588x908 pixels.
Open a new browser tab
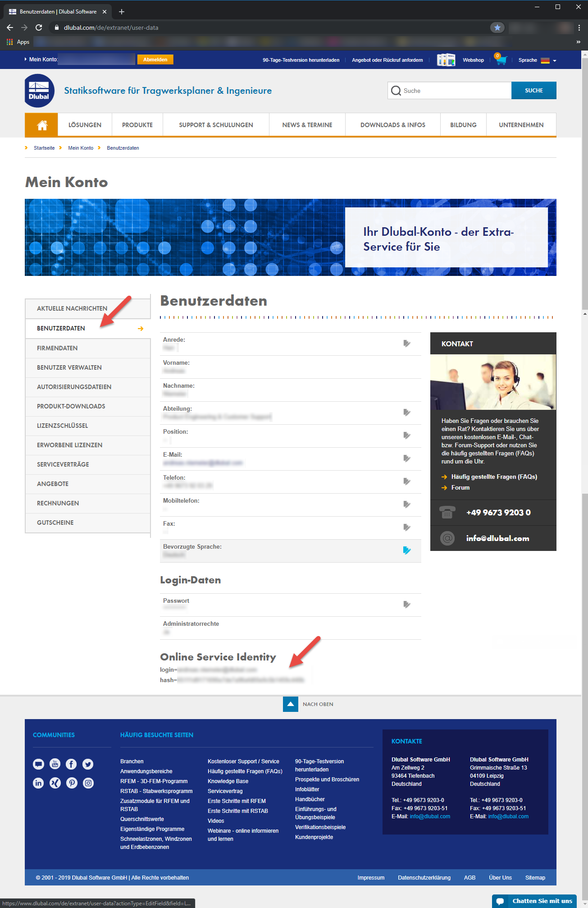pos(121,12)
